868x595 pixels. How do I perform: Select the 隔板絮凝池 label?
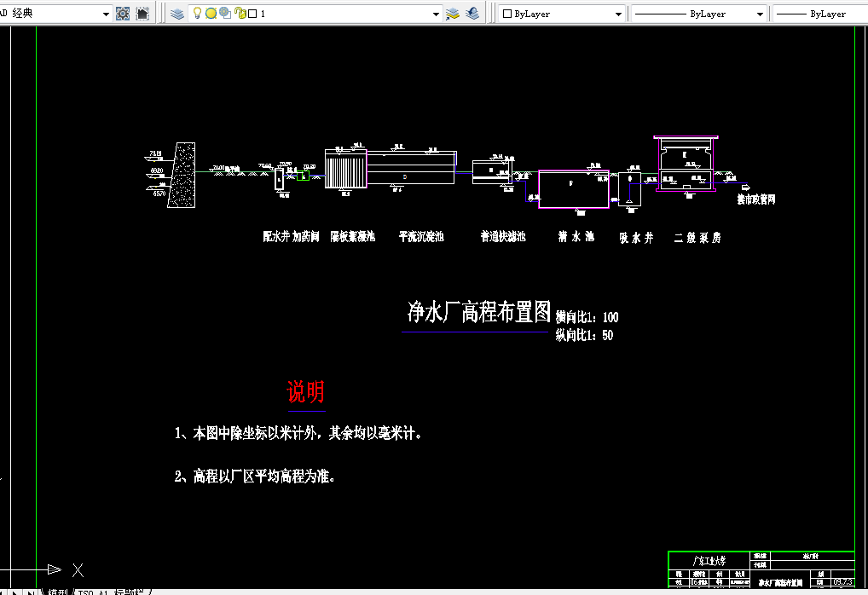tap(353, 237)
